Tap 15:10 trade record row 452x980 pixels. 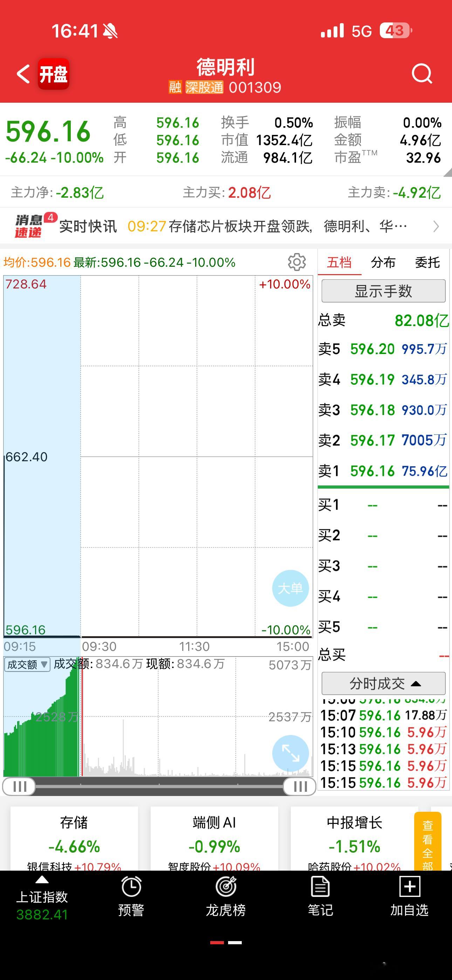click(383, 732)
